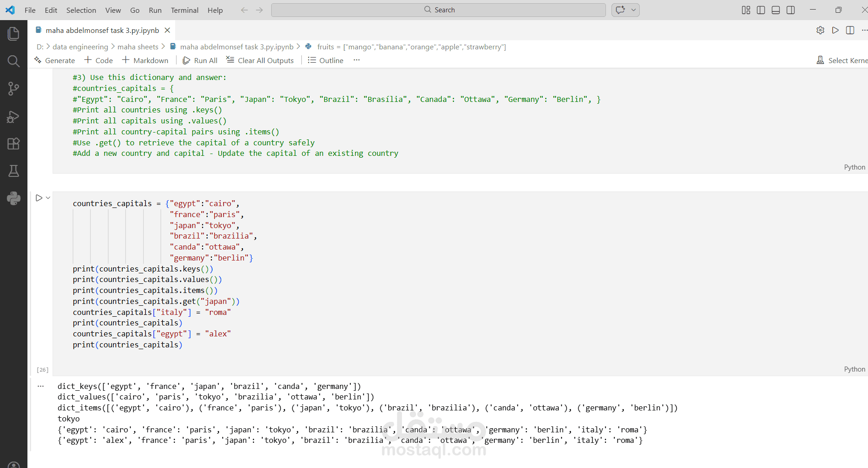The width and height of the screenshot is (868, 468).
Task: Open the Python extension view
Action: pos(13,198)
